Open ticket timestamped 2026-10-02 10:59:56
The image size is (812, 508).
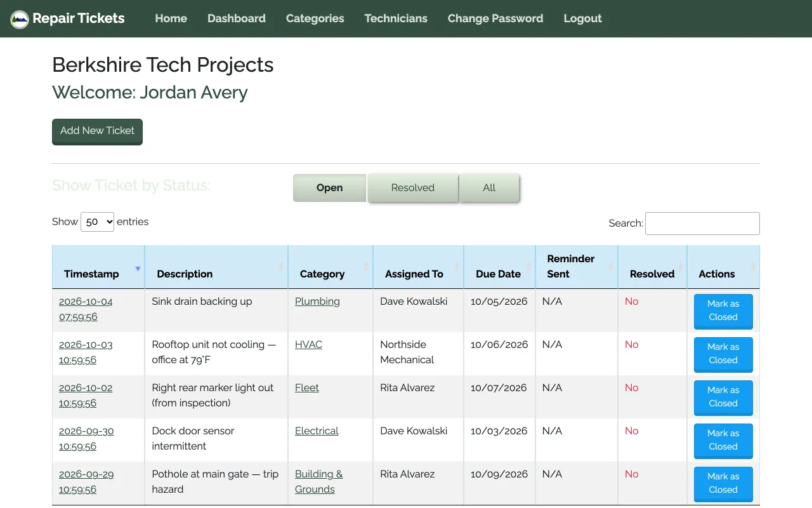pyautogui.click(x=86, y=396)
